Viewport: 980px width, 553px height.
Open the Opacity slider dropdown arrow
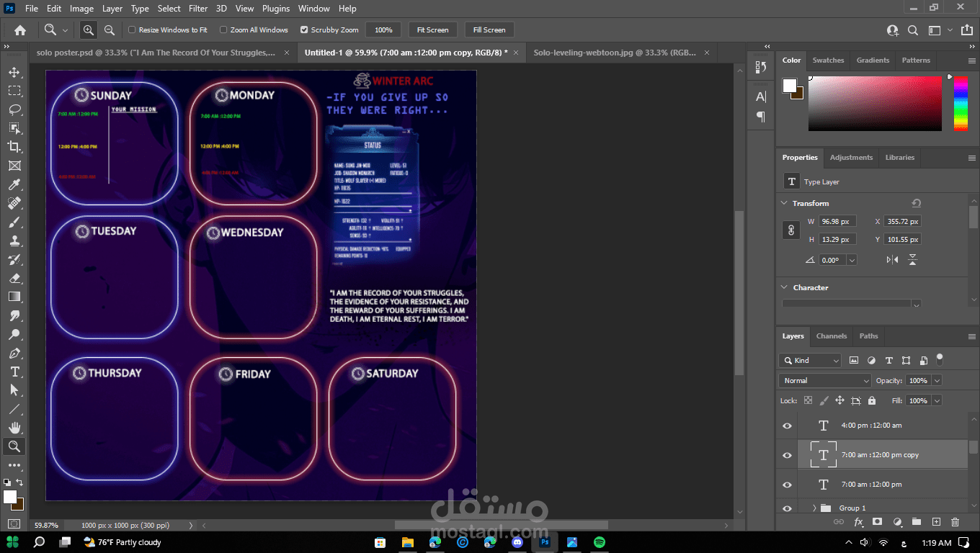[937, 380]
